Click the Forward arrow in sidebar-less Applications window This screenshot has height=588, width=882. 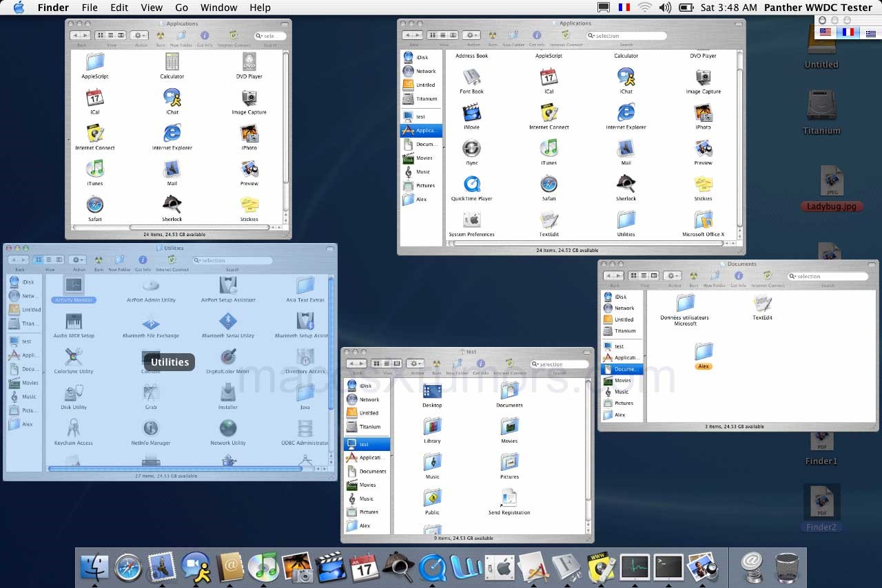85,35
